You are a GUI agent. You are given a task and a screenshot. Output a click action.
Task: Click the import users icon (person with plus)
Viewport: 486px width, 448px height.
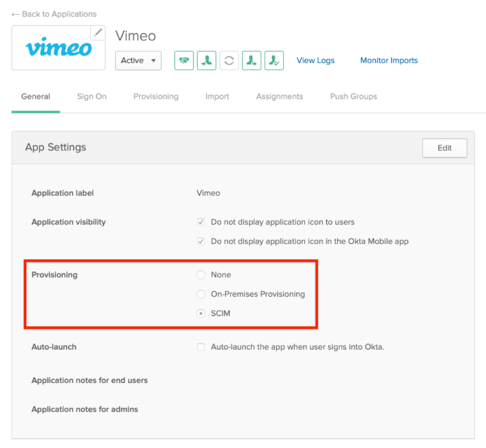(x=207, y=61)
